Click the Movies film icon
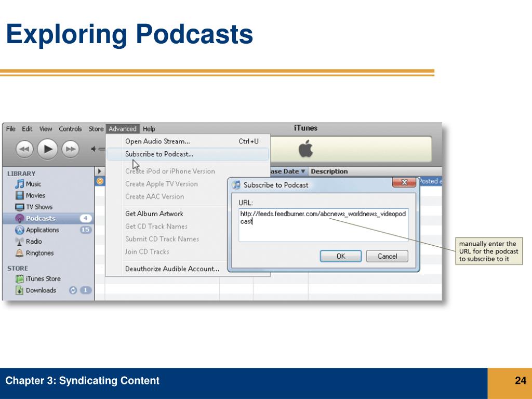This screenshot has width=532, height=399. [19, 195]
